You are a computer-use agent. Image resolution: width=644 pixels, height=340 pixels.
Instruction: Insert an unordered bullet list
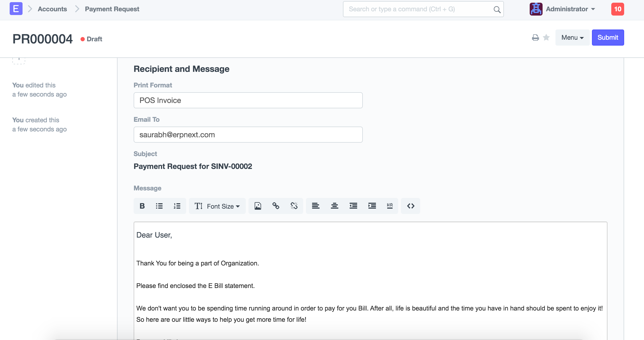[x=159, y=206]
